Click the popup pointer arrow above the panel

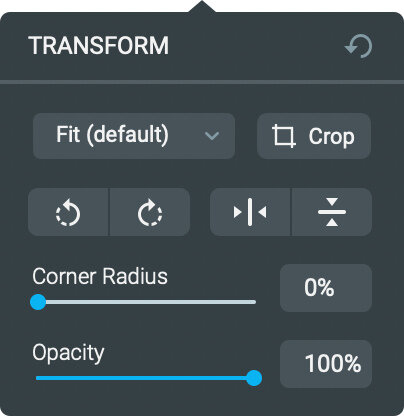pos(202,7)
